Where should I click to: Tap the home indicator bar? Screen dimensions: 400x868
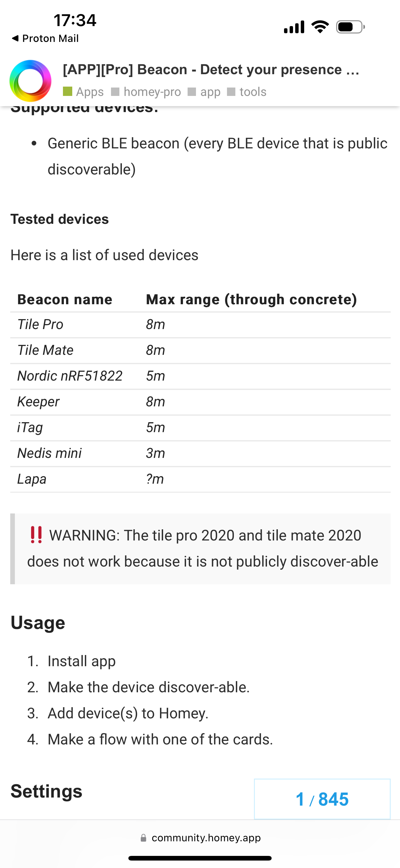[200, 858]
